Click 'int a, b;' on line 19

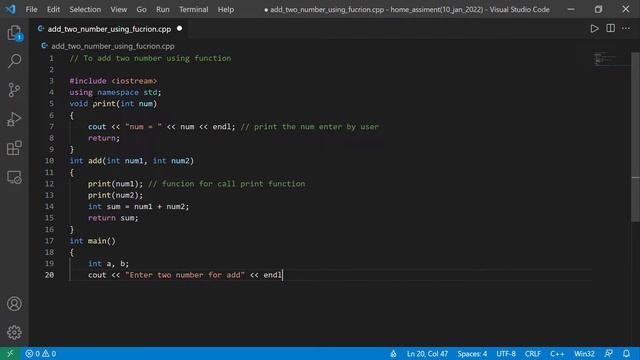point(109,264)
